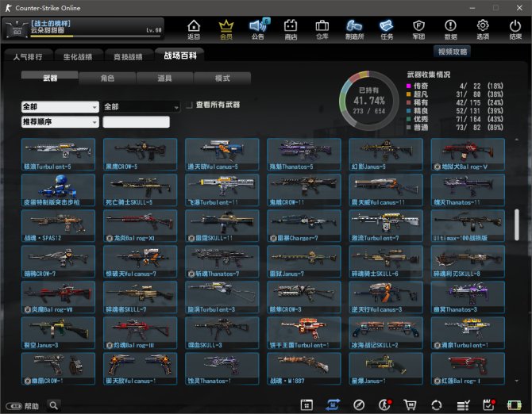532x414 pixels.
Task: Select the 死亡骑士SKULL-5 weapon card
Action: pos(140,190)
